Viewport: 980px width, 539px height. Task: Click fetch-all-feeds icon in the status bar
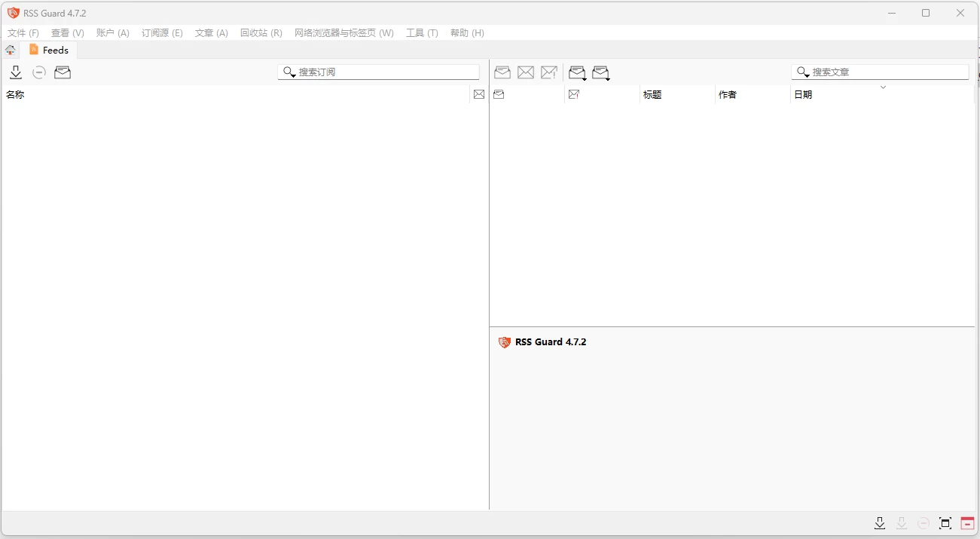[x=880, y=522]
